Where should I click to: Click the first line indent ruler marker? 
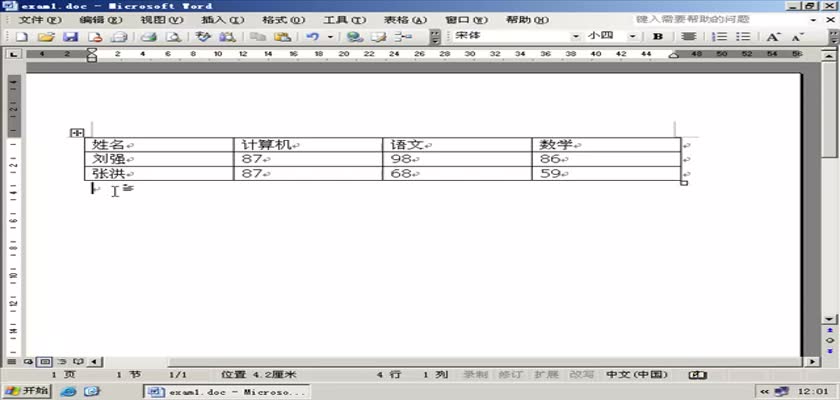point(92,50)
